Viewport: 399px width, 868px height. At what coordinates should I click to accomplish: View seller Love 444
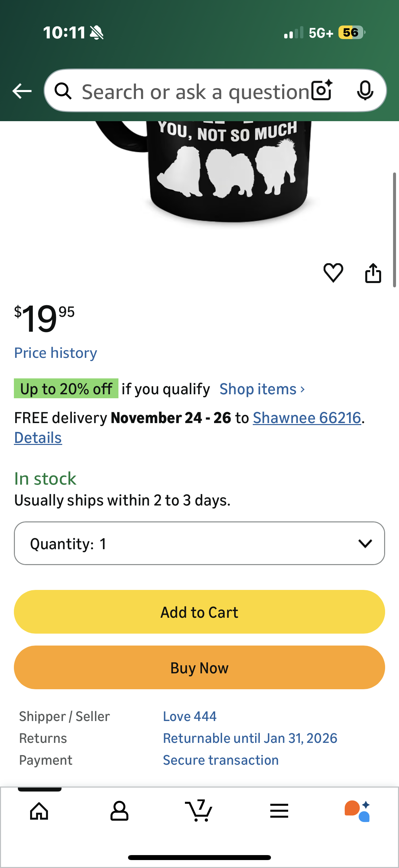coord(190,716)
